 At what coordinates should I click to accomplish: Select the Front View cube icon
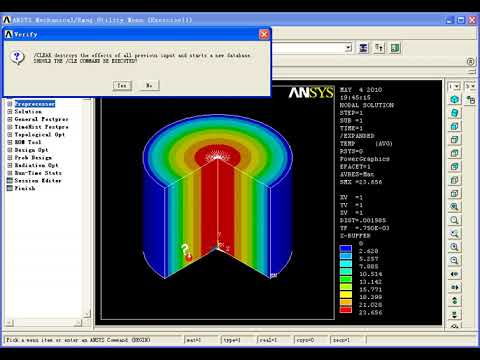tap(454, 126)
